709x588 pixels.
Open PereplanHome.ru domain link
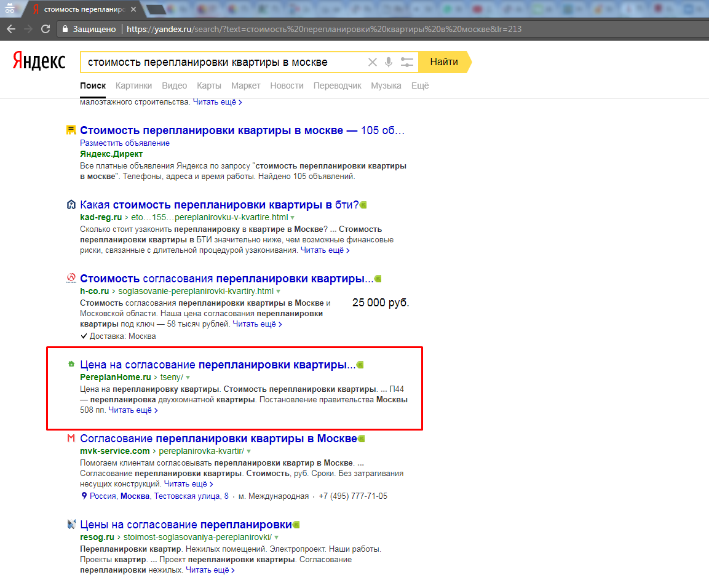[x=116, y=377]
